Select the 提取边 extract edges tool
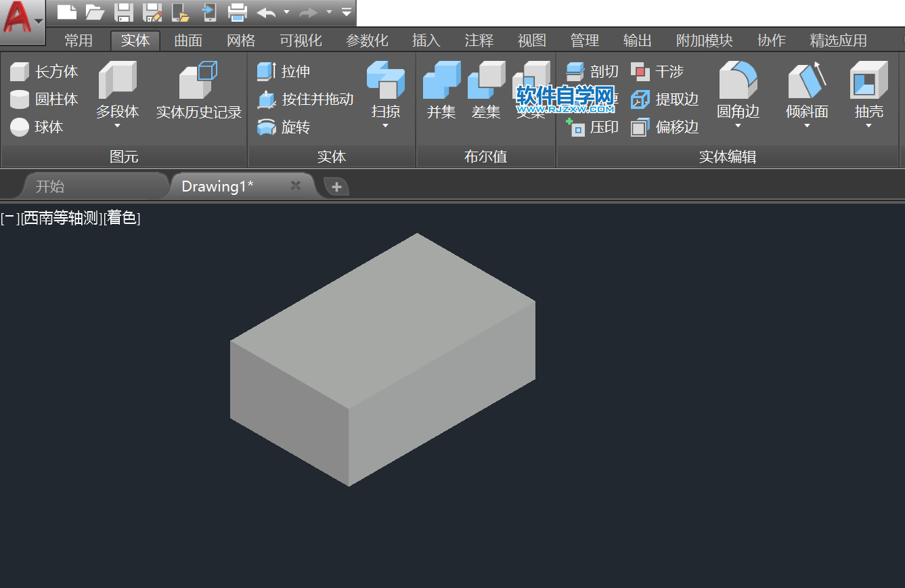905x588 pixels. (x=665, y=99)
